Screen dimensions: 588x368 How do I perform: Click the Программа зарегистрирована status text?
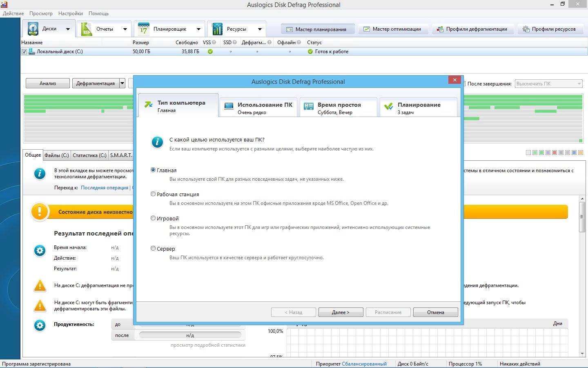pos(36,364)
